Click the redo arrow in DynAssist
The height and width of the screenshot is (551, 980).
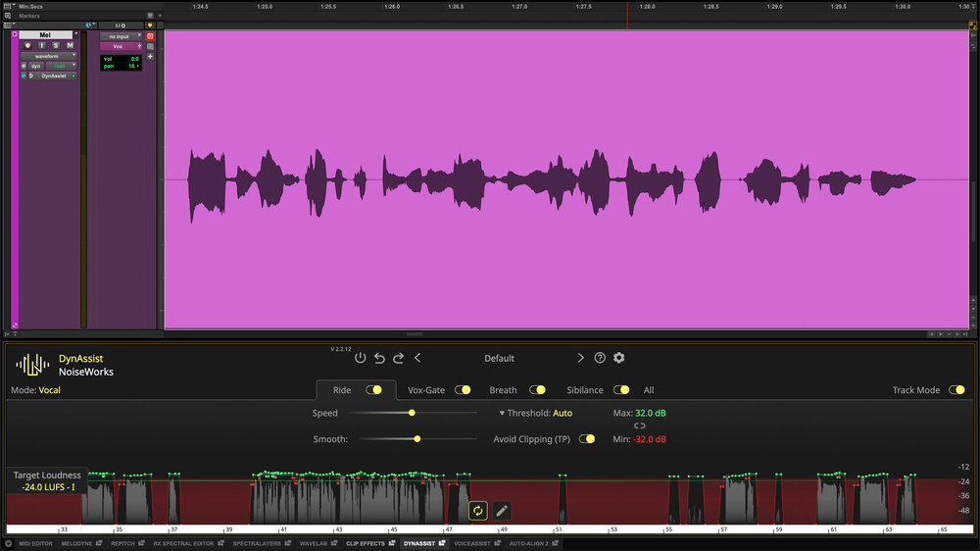coord(398,358)
